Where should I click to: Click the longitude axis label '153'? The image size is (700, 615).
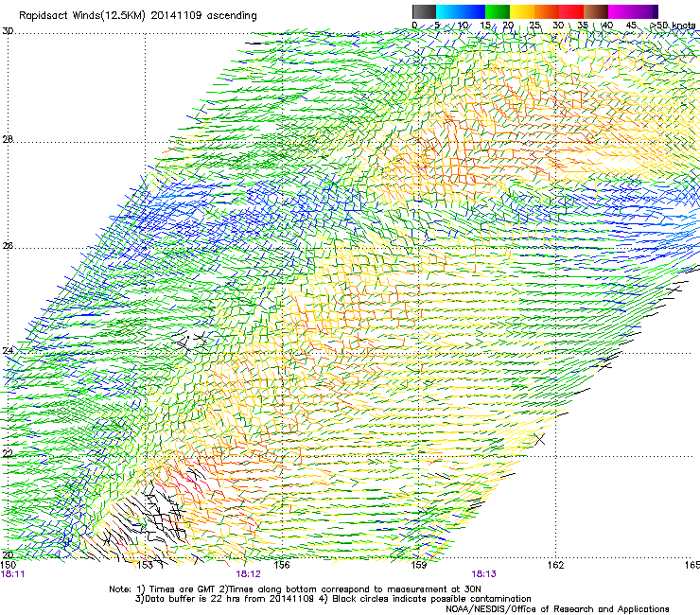pos(145,565)
